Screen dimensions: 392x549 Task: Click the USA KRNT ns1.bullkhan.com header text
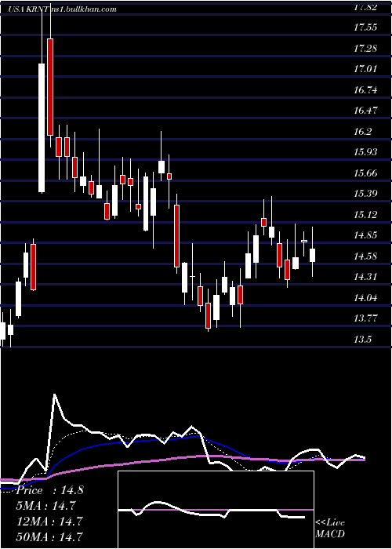tap(62, 9)
